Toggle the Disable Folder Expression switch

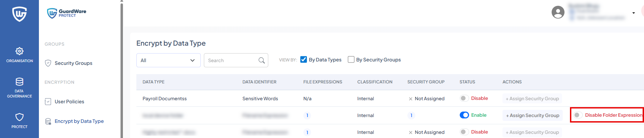pyautogui.click(x=578, y=115)
